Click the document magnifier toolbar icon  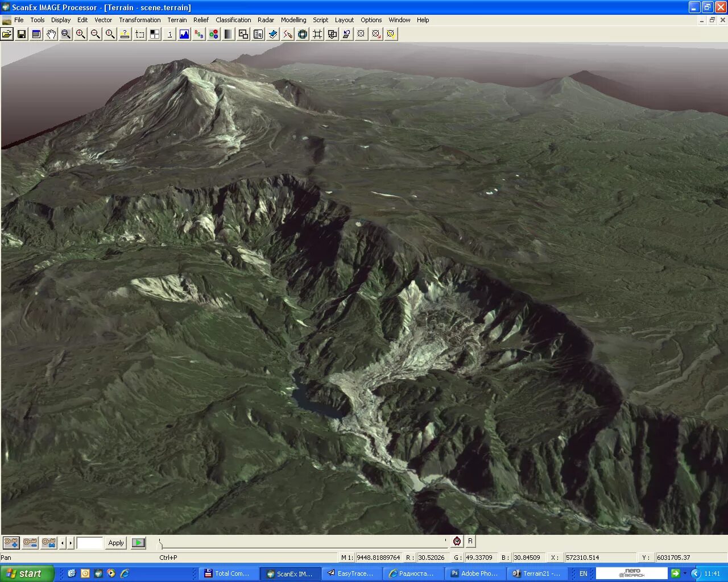pos(258,34)
